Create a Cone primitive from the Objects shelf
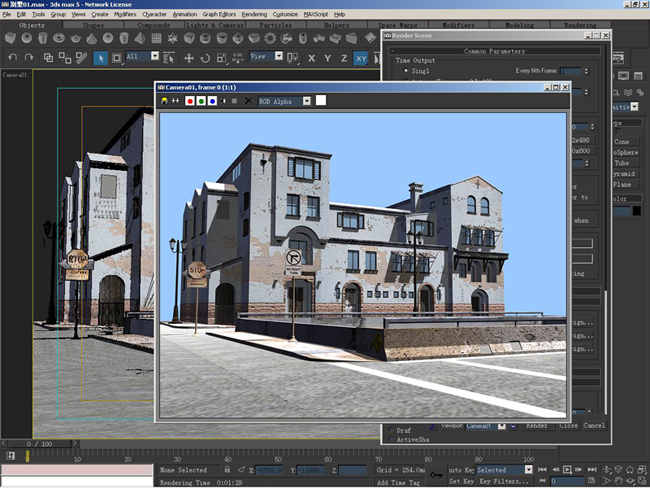The image size is (650, 488). tap(92, 39)
